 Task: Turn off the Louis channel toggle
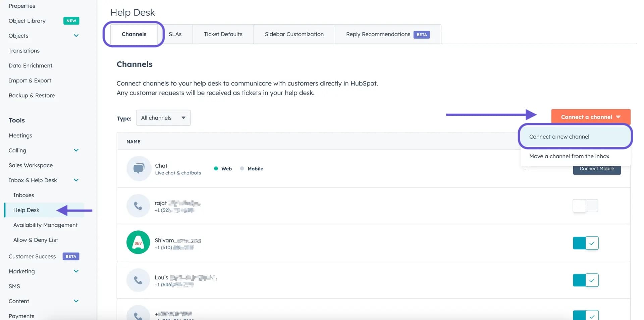(585, 280)
